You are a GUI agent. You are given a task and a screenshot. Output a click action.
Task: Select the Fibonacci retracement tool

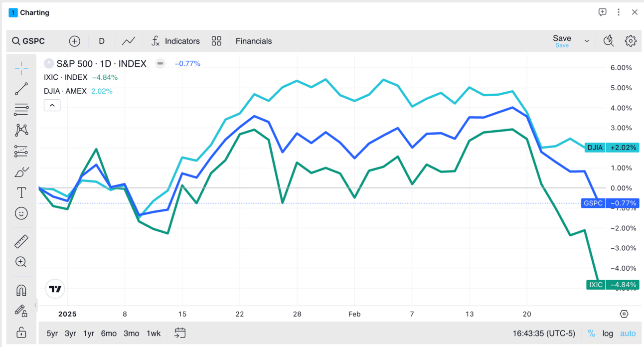(x=21, y=110)
